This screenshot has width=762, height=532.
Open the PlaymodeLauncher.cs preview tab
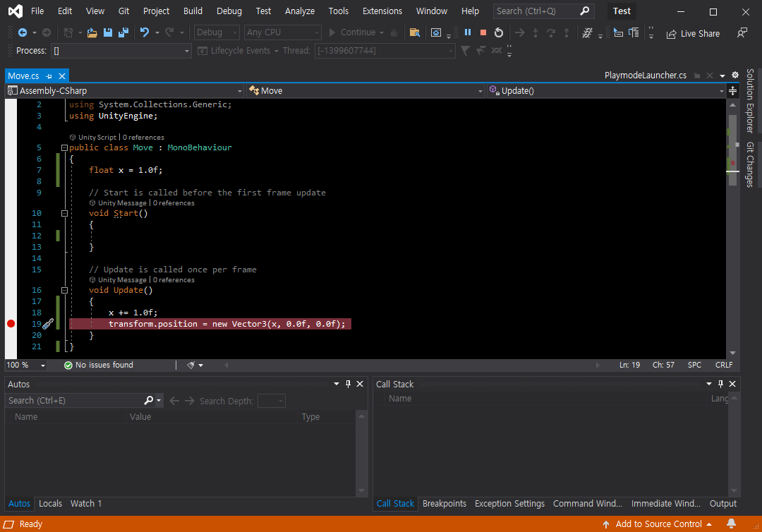coord(646,75)
